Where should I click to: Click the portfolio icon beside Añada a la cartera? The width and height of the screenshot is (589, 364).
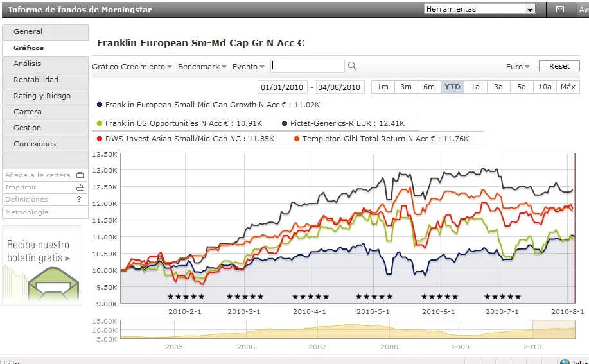tap(80, 175)
